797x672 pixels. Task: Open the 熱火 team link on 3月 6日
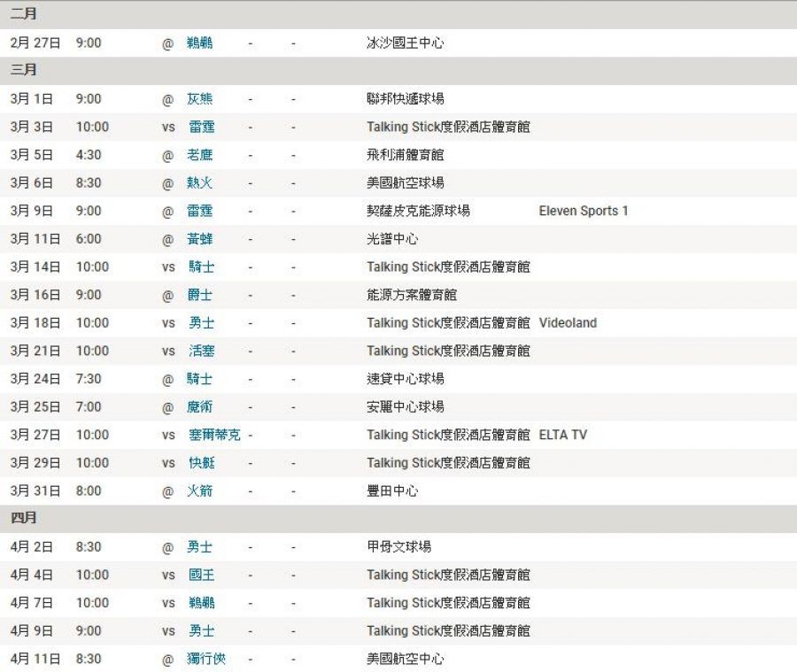[x=199, y=183]
